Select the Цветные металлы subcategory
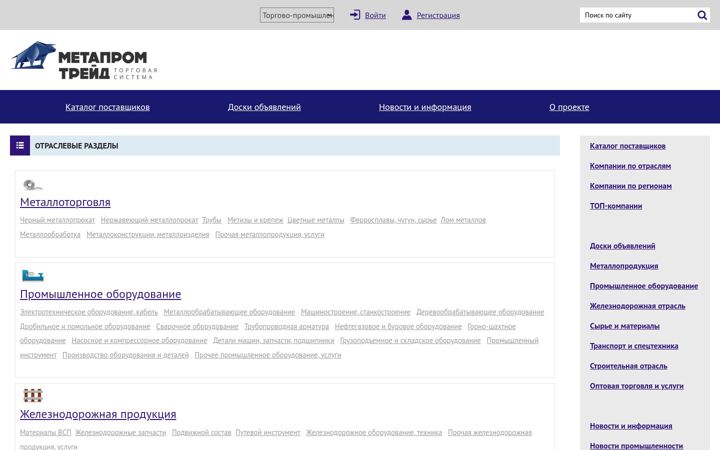The height and width of the screenshot is (450, 720). pyautogui.click(x=315, y=220)
